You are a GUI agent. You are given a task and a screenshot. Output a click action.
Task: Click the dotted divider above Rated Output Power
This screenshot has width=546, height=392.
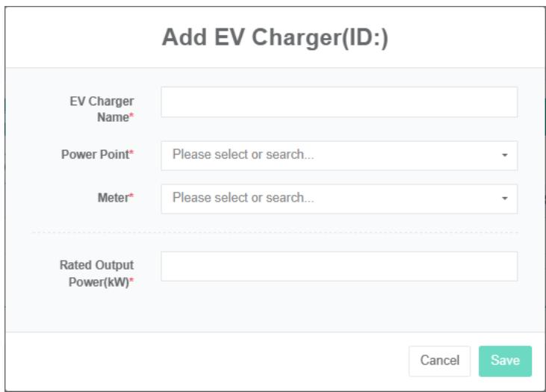click(274, 232)
